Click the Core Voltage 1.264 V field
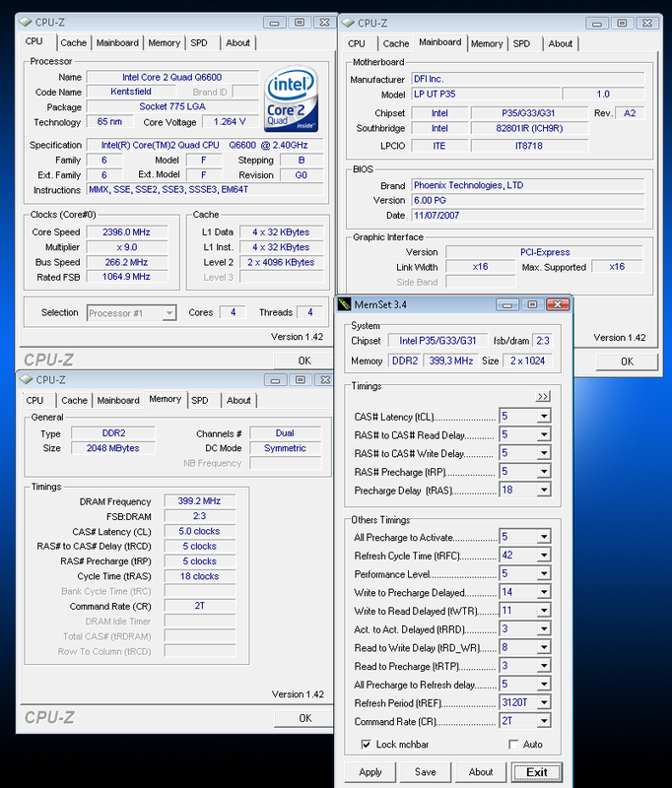Image resolution: width=672 pixels, height=788 pixels. click(230, 121)
